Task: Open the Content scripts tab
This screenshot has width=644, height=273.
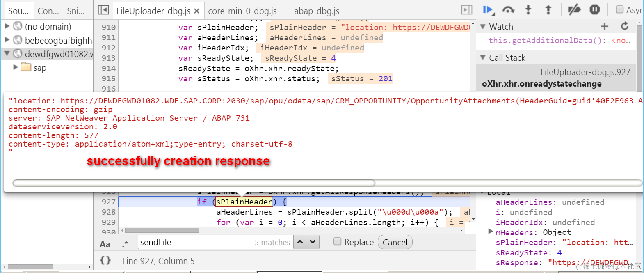Action: click(48, 11)
